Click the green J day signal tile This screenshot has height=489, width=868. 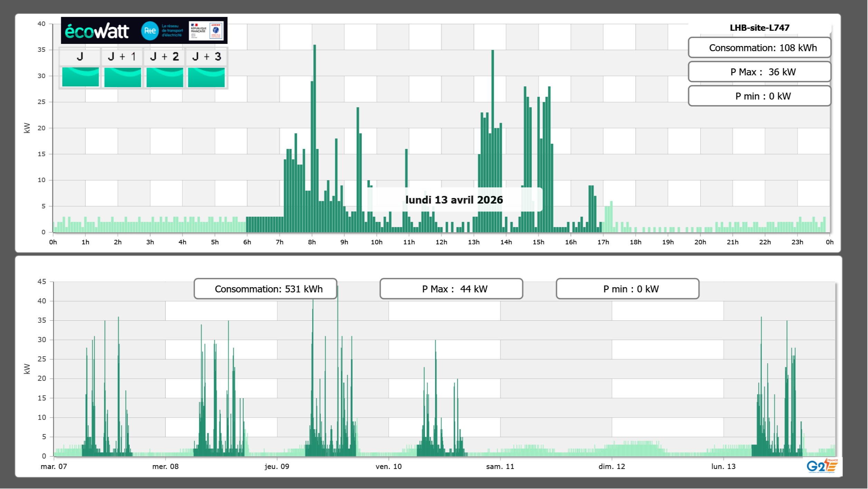click(80, 77)
